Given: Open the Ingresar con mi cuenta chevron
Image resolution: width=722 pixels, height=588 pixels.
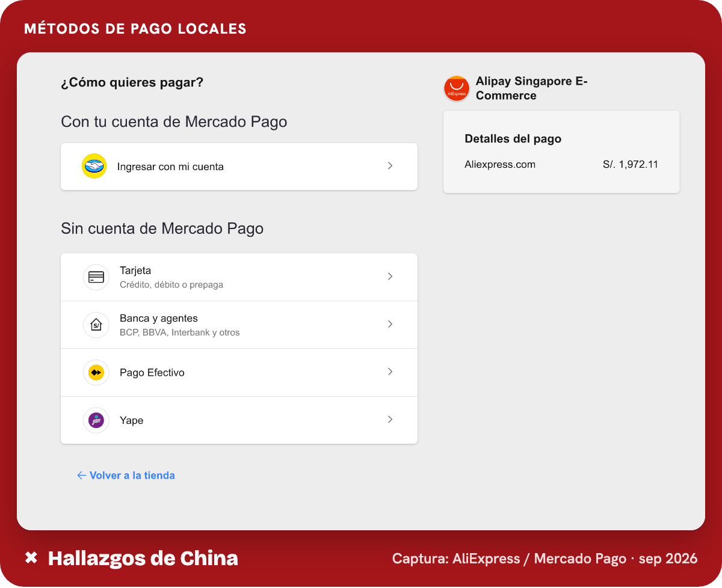Looking at the screenshot, I should click(390, 165).
